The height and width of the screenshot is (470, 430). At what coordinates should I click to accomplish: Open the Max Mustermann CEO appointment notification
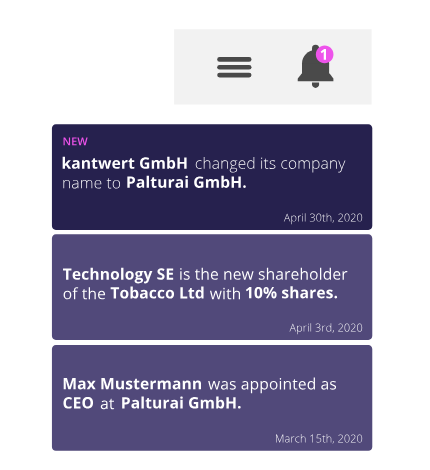click(212, 398)
